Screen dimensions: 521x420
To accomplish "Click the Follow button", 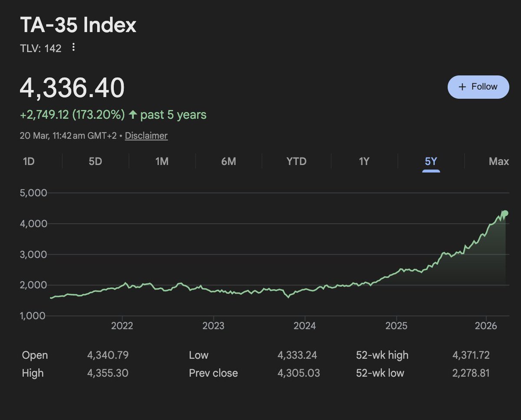I will click(x=478, y=87).
